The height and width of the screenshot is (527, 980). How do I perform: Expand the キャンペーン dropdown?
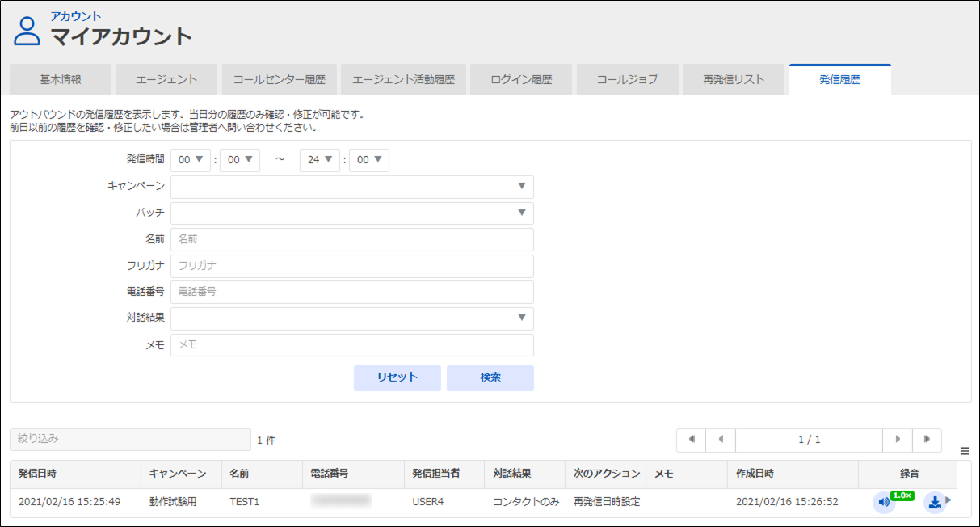click(x=352, y=187)
